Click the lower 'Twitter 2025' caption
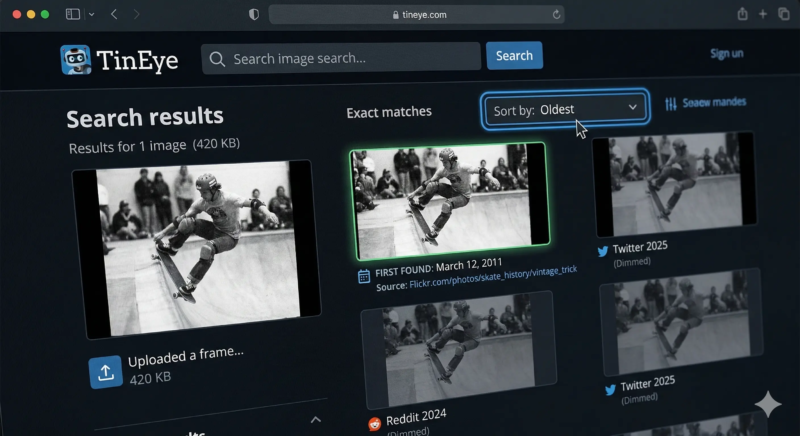The height and width of the screenshot is (436, 800). coord(647,384)
